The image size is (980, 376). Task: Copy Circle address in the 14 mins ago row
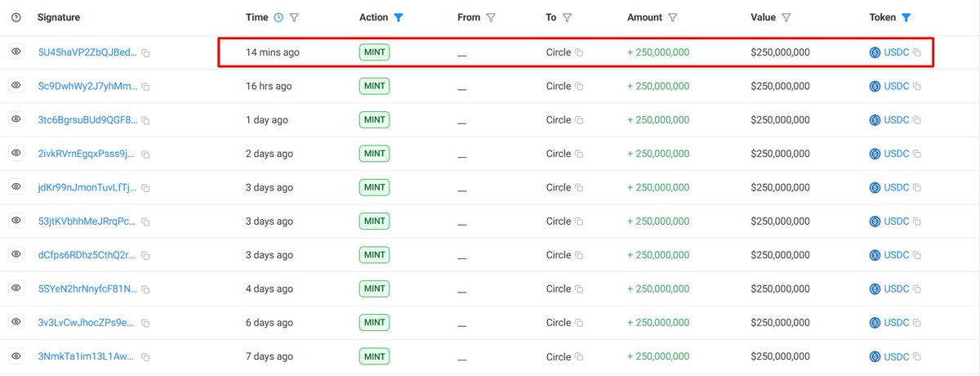579,53
